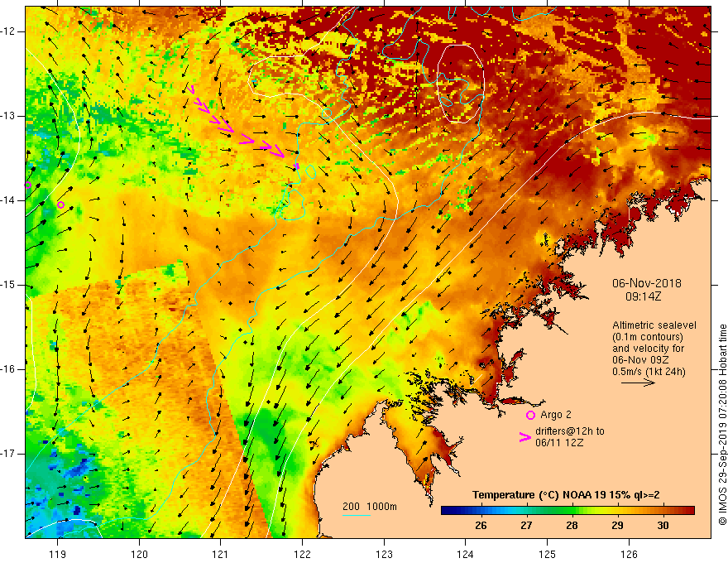Click the 200 1000m depth label

click(370, 507)
